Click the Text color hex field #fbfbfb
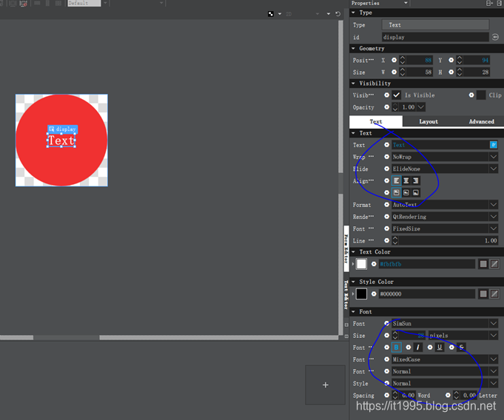 pos(427,264)
